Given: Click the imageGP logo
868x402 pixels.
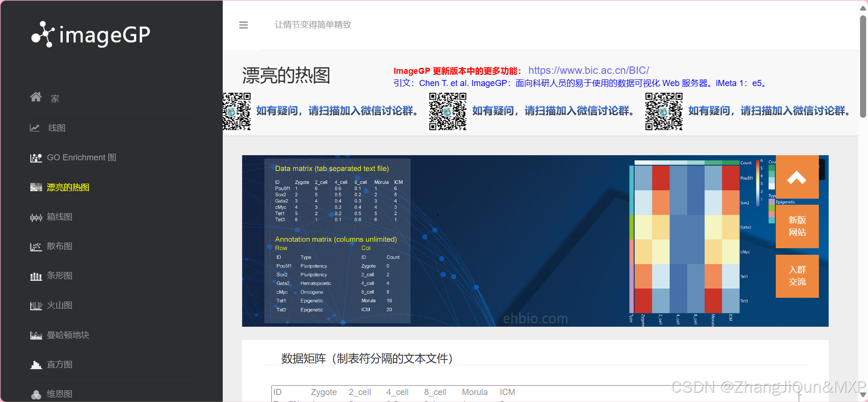Looking at the screenshot, I should point(91,35).
